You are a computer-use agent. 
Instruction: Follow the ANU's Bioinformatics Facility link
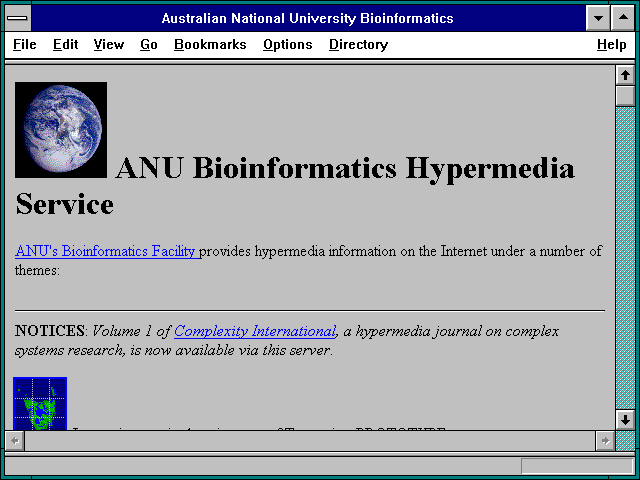(x=106, y=251)
